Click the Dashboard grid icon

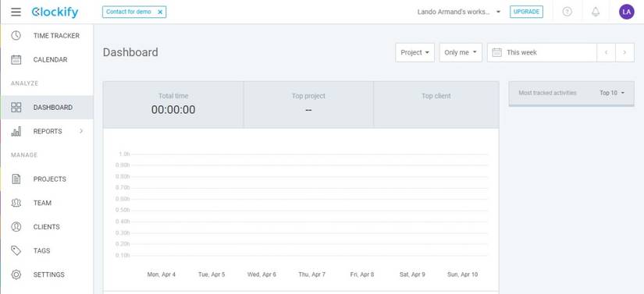pyautogui.click(x=16, y=108)
